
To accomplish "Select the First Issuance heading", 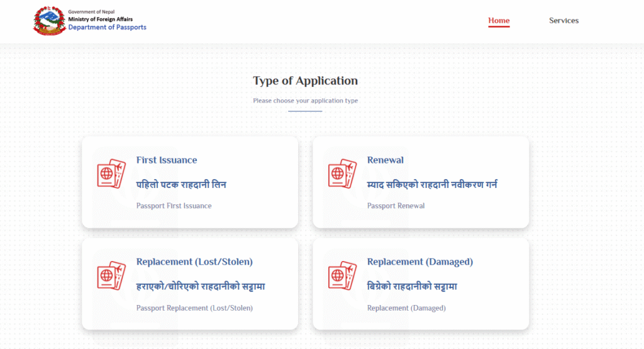I will point(167,160).
